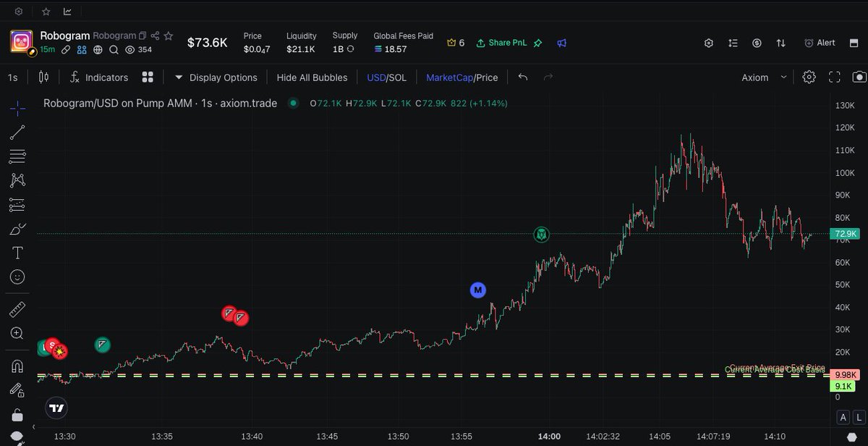Select the ruler measure tool
This screenshot has height=446, width=868.
click(18, 309)
